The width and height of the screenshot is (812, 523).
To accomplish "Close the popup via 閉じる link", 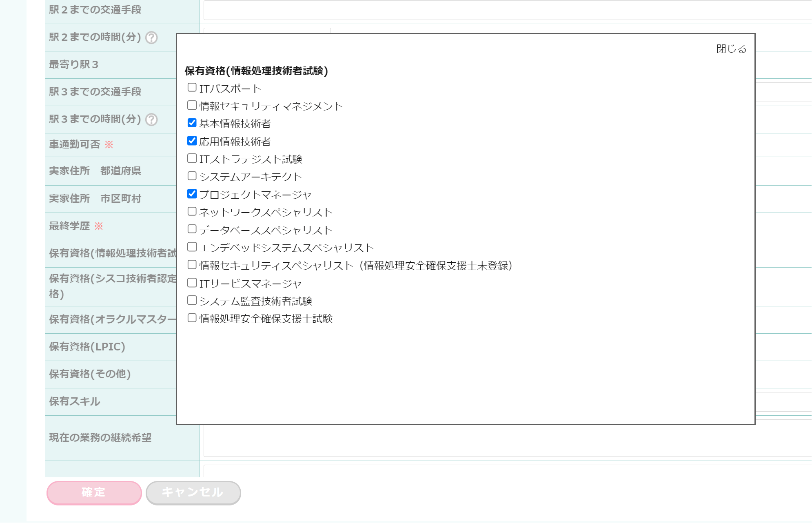I will point(731,49).
